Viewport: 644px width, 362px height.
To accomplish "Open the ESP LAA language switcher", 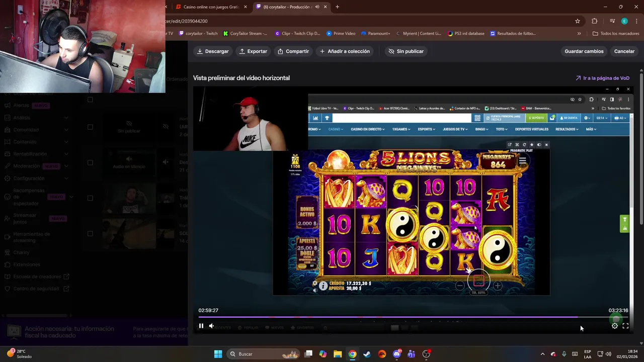I will (588, 354).
